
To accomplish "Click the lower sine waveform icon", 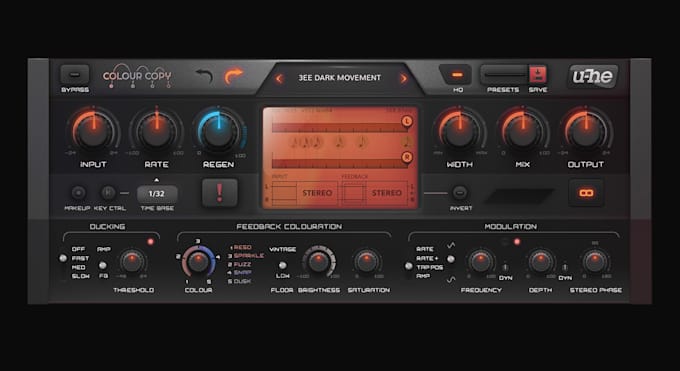I will pos(451,279).
